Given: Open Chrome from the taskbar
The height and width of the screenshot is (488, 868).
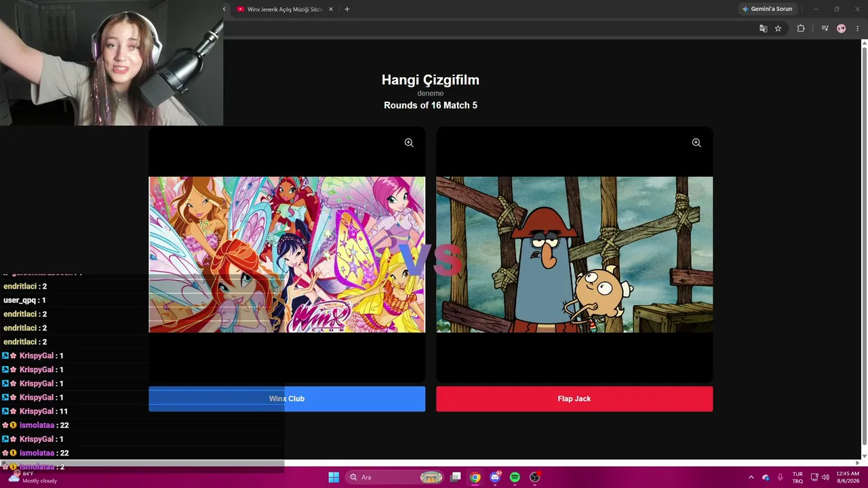Looking at the screenshot, I should click(x=475, y=477).
